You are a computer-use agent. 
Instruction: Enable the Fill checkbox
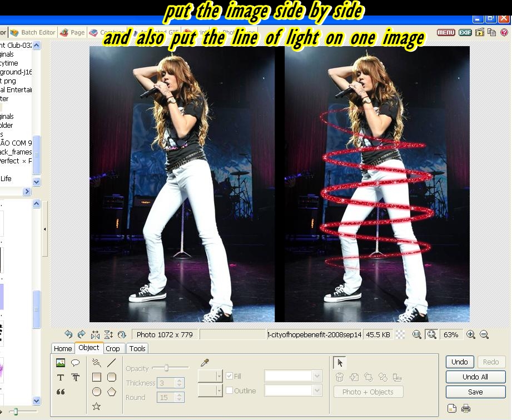coord(228,375)
